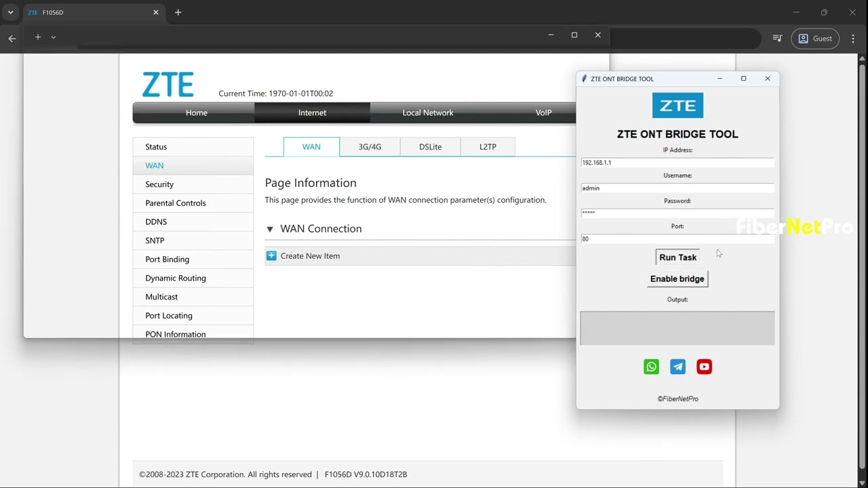The width and height of the screenshot is (868, 488).
Task: Open PON Information in the sidebar
Action: pyautogui.click(x=193, y=333)
